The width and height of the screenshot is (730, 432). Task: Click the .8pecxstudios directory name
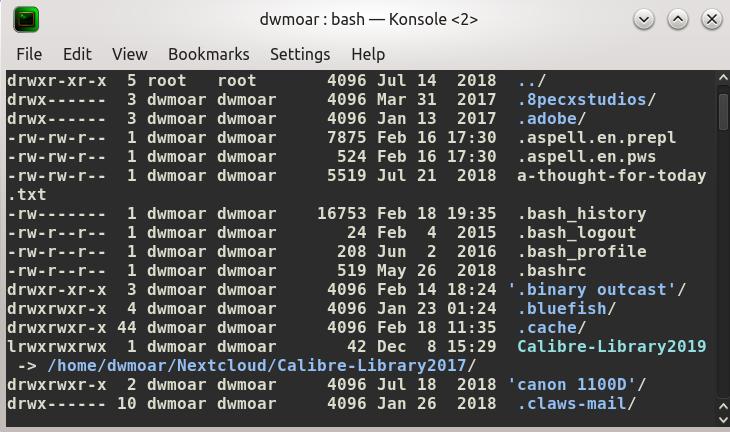point(581,100)
